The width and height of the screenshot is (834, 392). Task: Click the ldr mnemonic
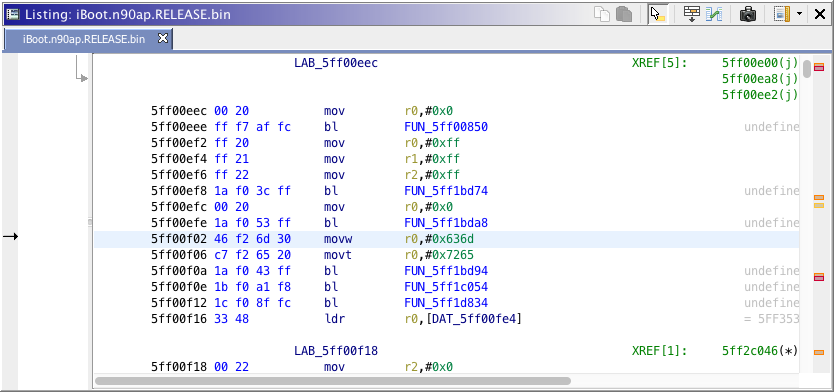335,319
